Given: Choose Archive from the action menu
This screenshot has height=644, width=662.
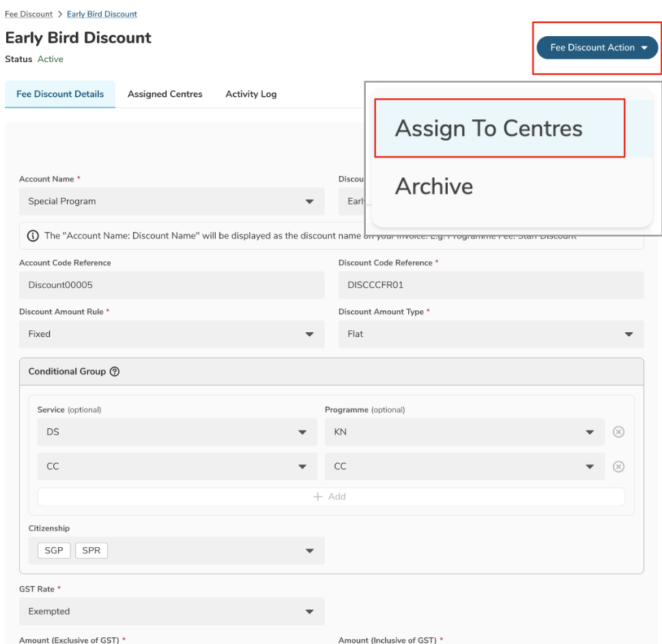Looking at the screenshot, I should (x=434, y=186).
